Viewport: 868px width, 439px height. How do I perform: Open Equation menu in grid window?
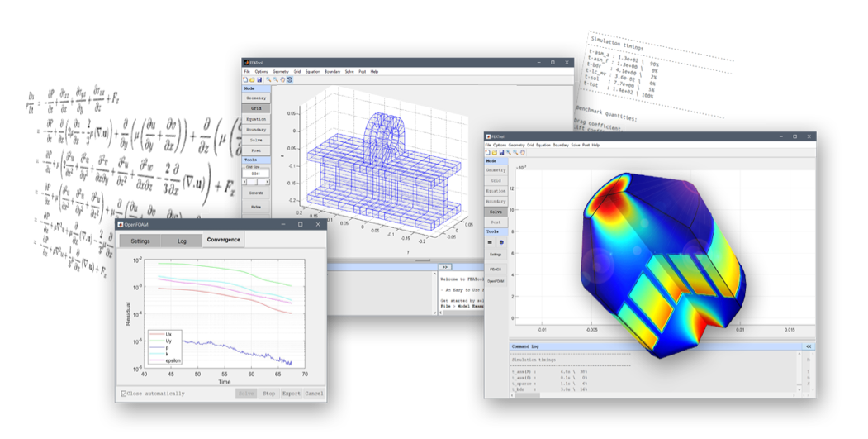(x=313, y=71)
